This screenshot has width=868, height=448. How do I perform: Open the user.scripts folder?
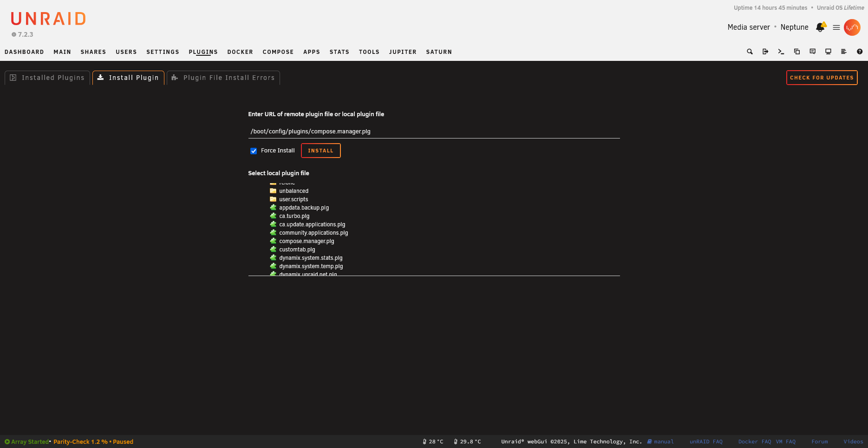[293, 199]
